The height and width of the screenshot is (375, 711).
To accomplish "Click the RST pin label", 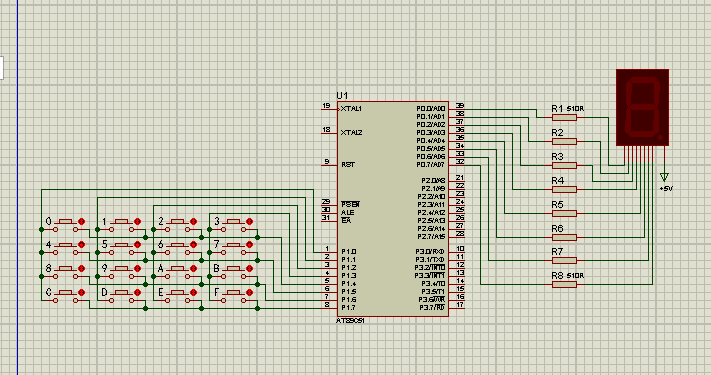I will pyautogui.click(x=348, y=165).
